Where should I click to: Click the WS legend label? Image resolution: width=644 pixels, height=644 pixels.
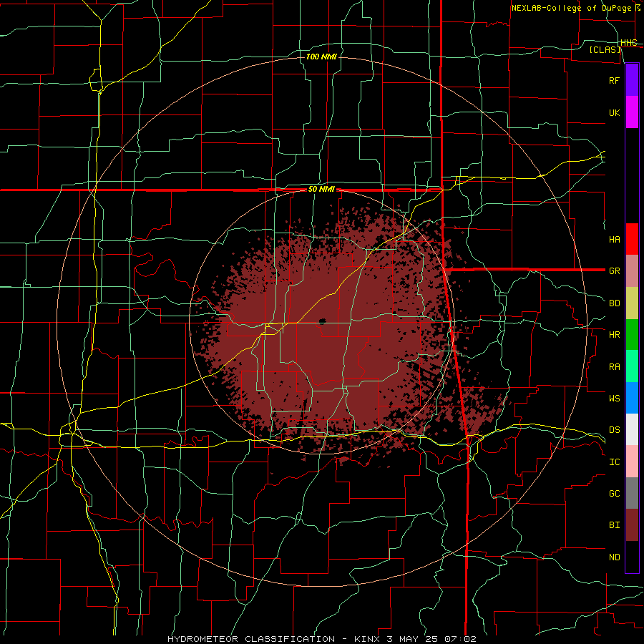point(614,398)
